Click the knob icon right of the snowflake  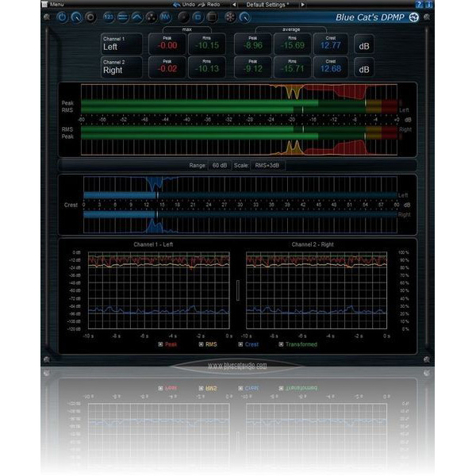(244, 17)
